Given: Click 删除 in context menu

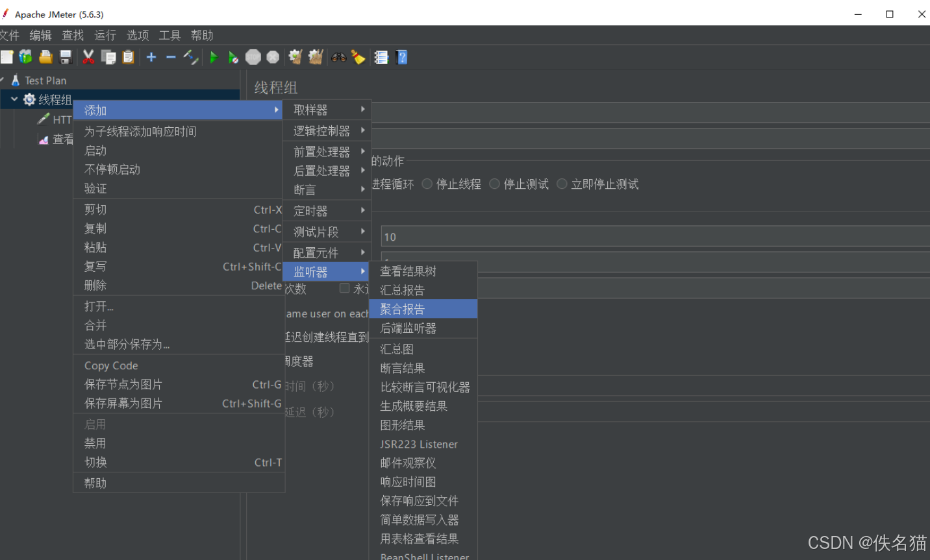Looking at the screenshot, I should point(179,285).
